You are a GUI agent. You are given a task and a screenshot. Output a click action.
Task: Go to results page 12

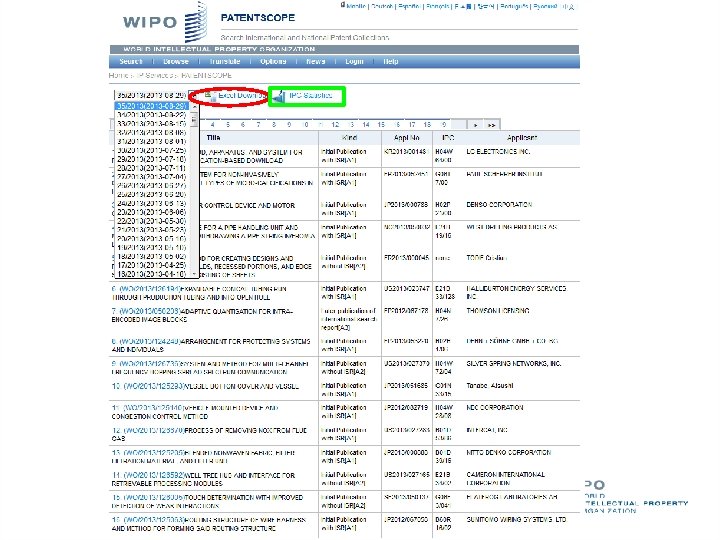point(335,125)
